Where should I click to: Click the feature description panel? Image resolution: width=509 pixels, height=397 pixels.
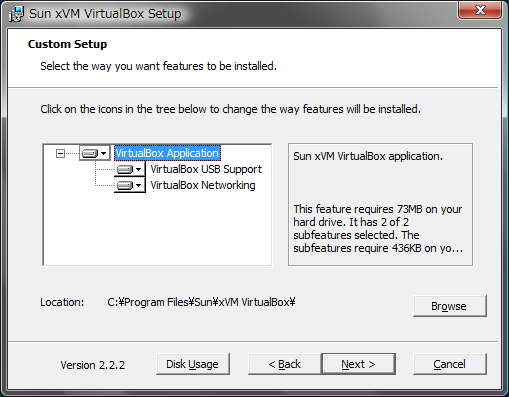[380, 205]
